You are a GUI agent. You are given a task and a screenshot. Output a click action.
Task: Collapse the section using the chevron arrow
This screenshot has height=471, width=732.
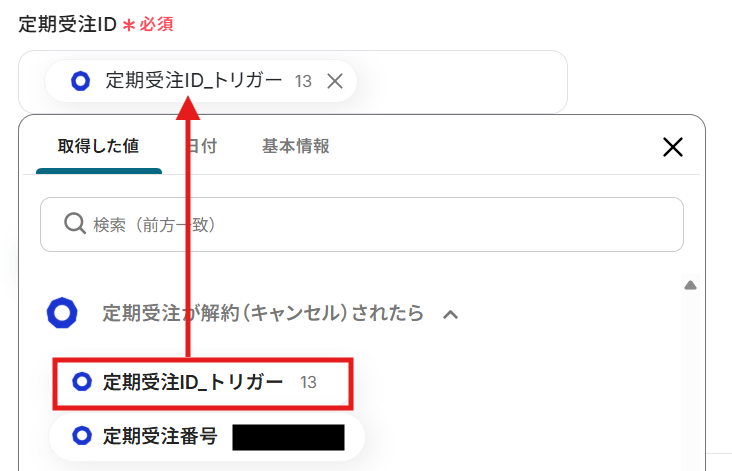point(450,314)
